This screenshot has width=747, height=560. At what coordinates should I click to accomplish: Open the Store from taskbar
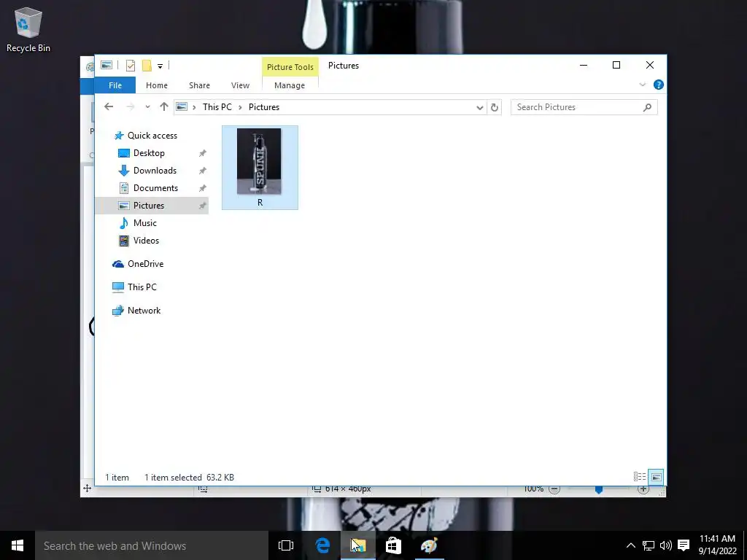tap(393, 545)
